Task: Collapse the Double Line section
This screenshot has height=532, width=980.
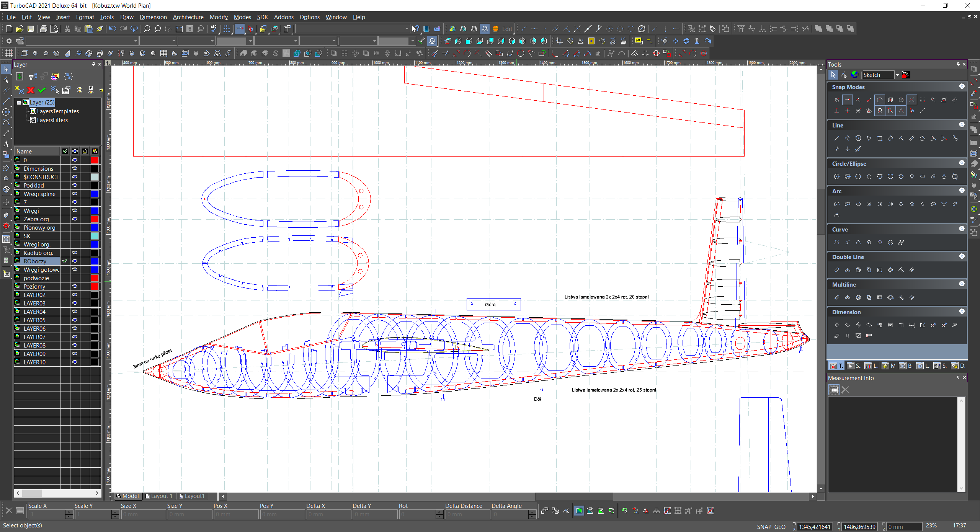Action: (962, 256)
